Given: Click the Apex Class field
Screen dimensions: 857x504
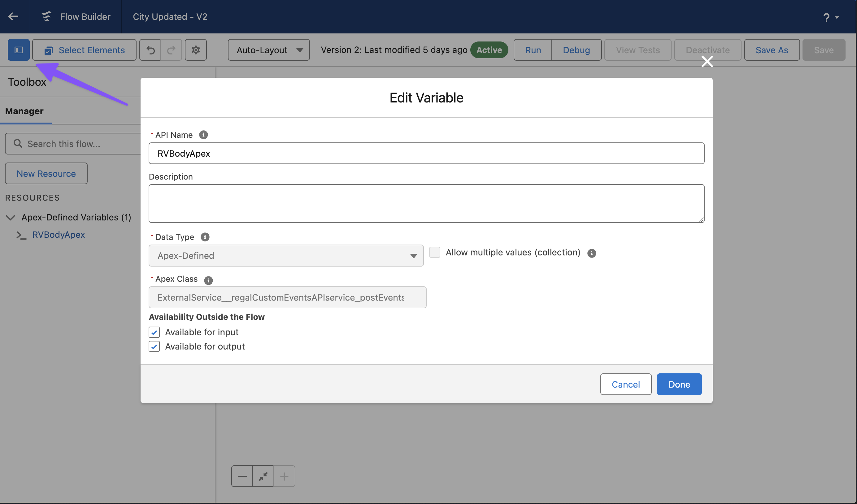Looking at the screenshot, I should click(287, 298).
